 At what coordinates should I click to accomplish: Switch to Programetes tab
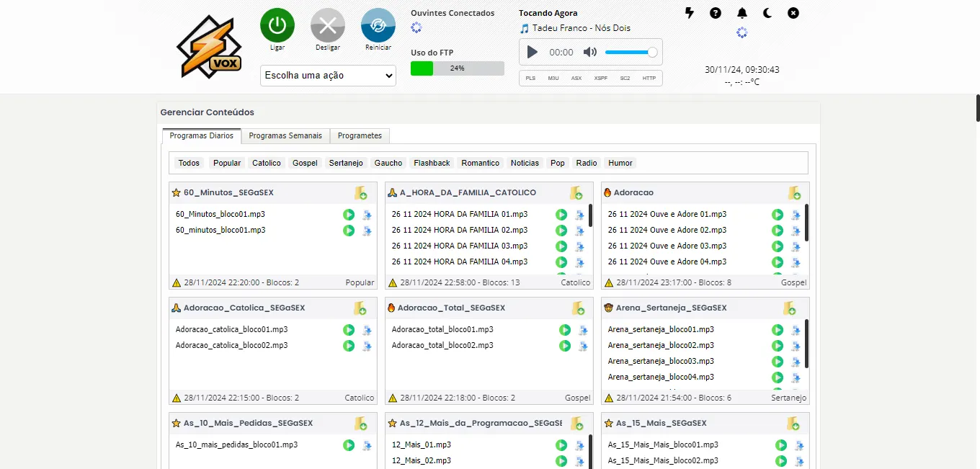[360, 135]
